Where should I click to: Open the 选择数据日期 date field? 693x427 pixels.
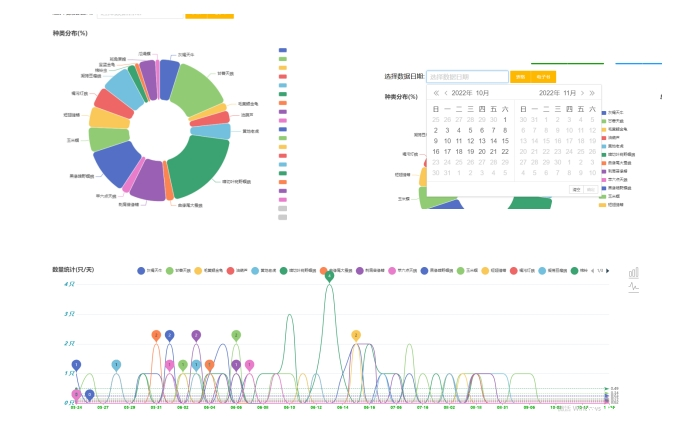pyautogui.click(x=467, y=76)
